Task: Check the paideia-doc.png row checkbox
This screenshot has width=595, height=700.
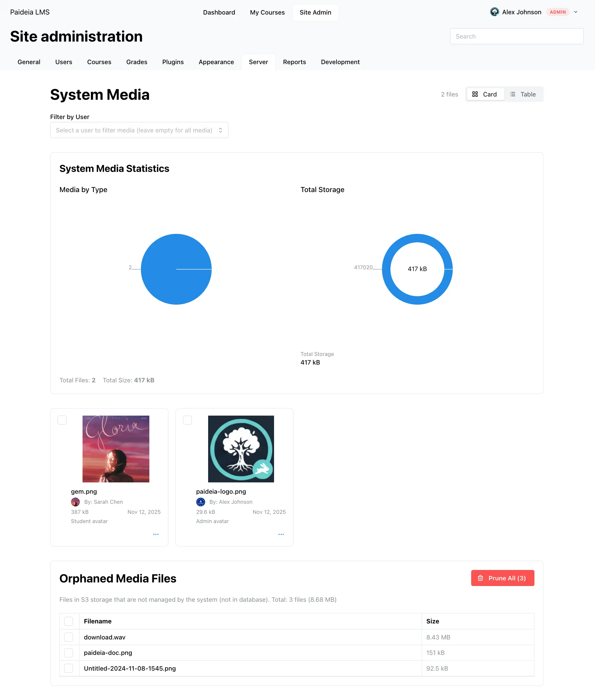Action: pyautogui.click(x=69, y=653)
